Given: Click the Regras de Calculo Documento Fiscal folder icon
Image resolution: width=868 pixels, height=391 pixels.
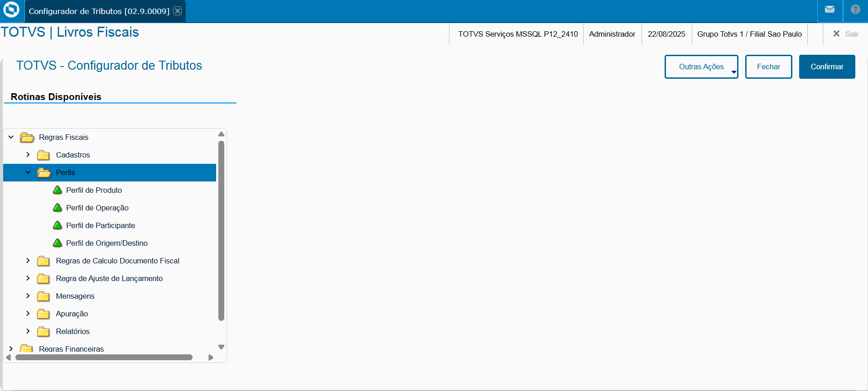Looking at the screenshot, I should coord(43,261).
